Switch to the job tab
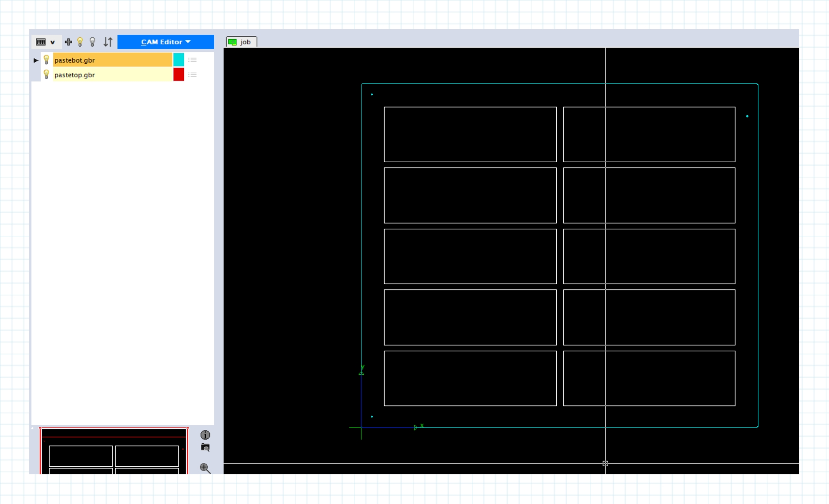 pos(242,42)
